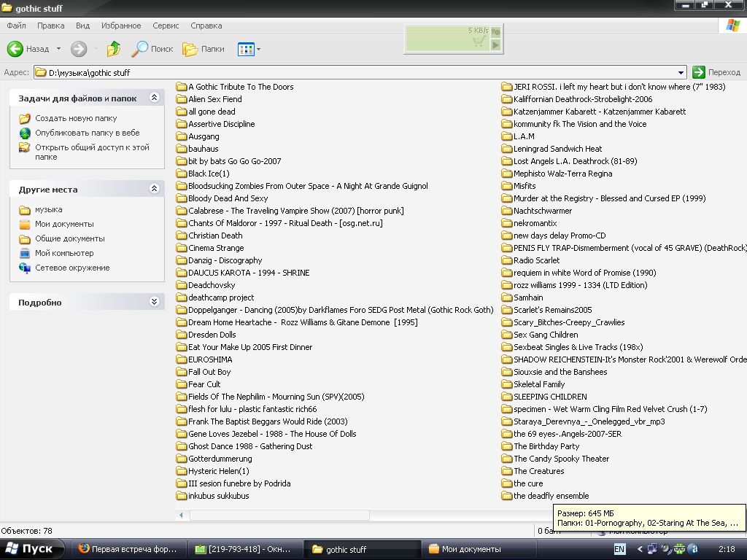This screenshot has width=747, height=560.
Task: Select the nekromantix folder icon
Action: tap(506, 223)
